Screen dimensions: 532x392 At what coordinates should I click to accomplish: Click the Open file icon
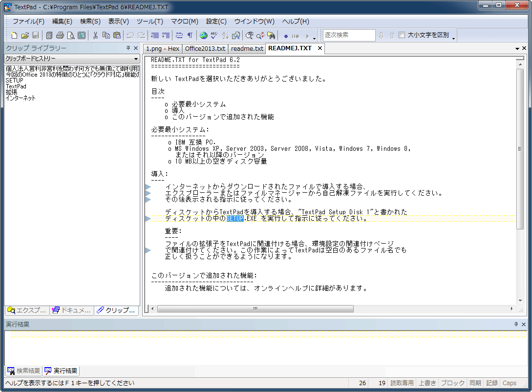pos(25,35)
